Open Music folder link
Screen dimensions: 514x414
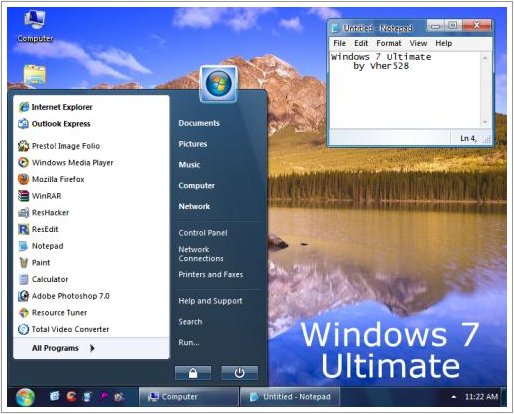click(x=189, y=165)
